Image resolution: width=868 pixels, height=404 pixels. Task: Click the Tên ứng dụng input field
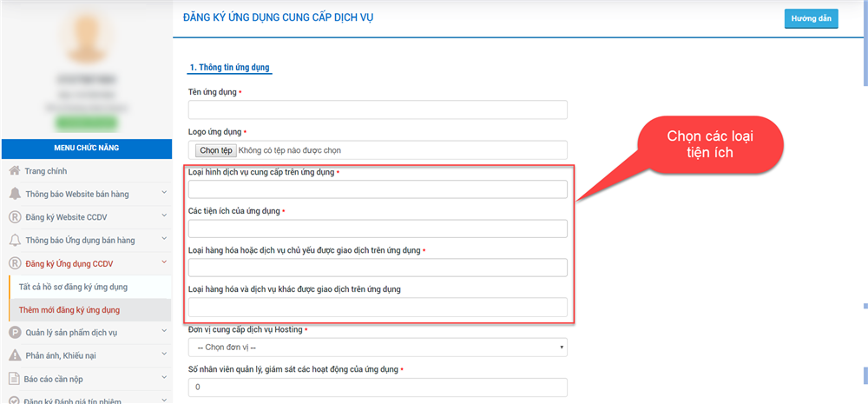click(x=378, y=109)
